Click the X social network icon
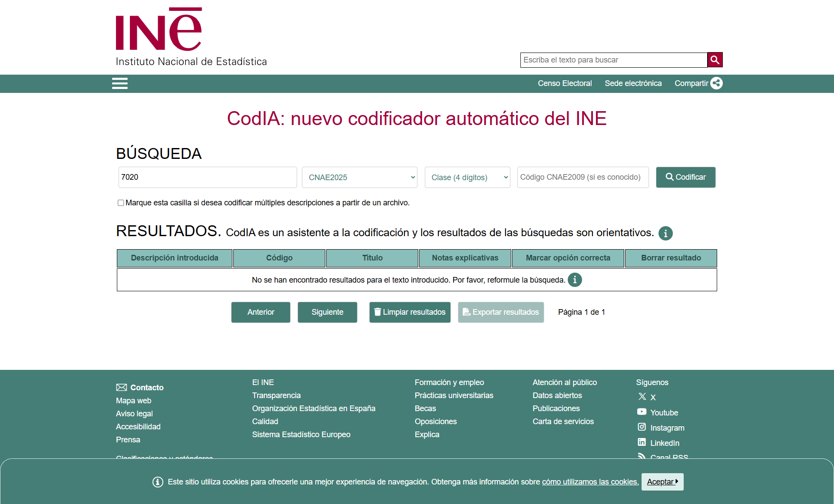Viewport: 834px width, 504px height. click(x=642, y=396)
